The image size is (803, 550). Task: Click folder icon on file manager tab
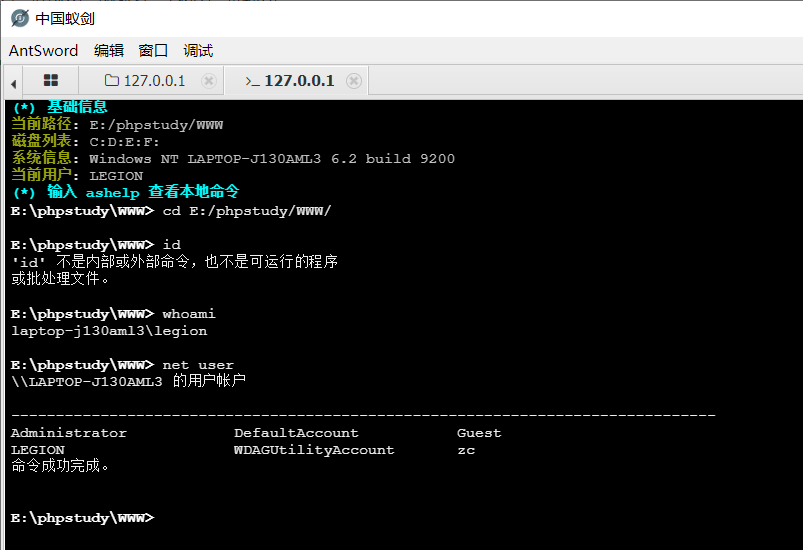pos(112,80)
